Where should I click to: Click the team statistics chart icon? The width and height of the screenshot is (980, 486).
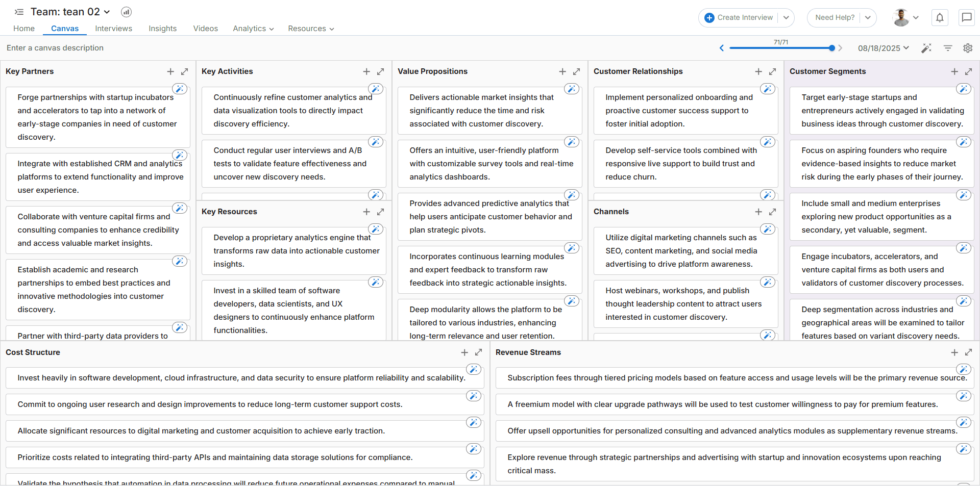[x=126, y=12]
